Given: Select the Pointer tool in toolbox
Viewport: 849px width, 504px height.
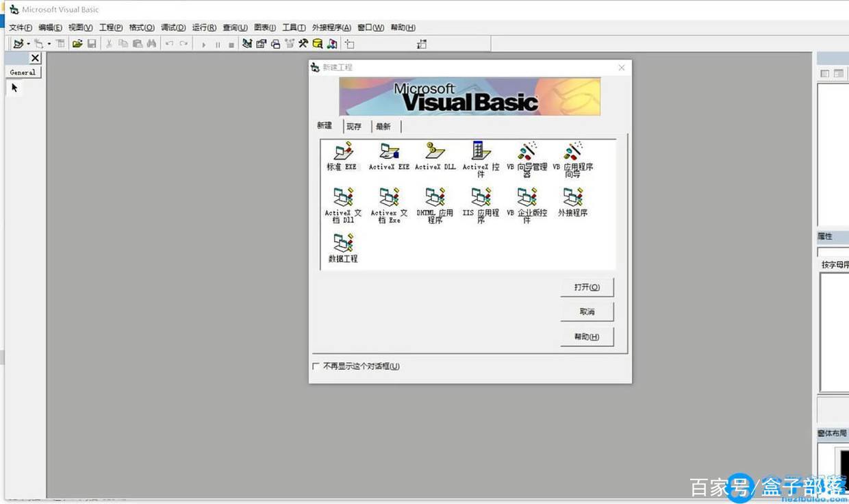Looking at the screenshot, I should pyautogui.click(x=14, y=88).
